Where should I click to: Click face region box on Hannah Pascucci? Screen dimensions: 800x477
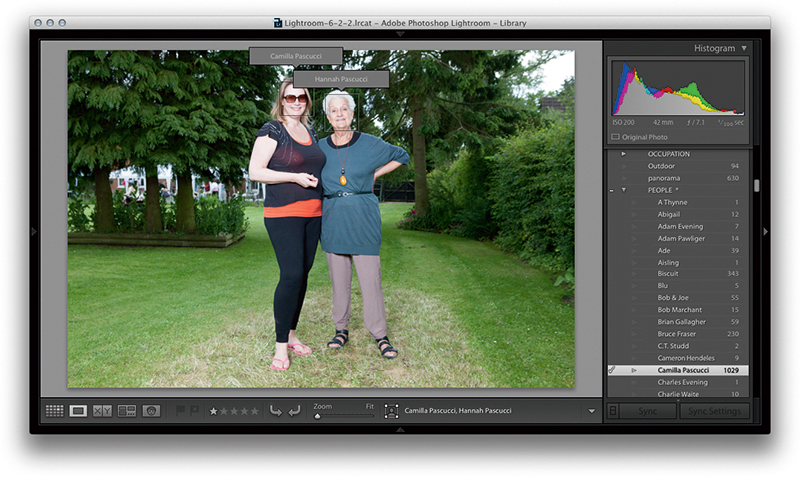[x=341, y=112]
